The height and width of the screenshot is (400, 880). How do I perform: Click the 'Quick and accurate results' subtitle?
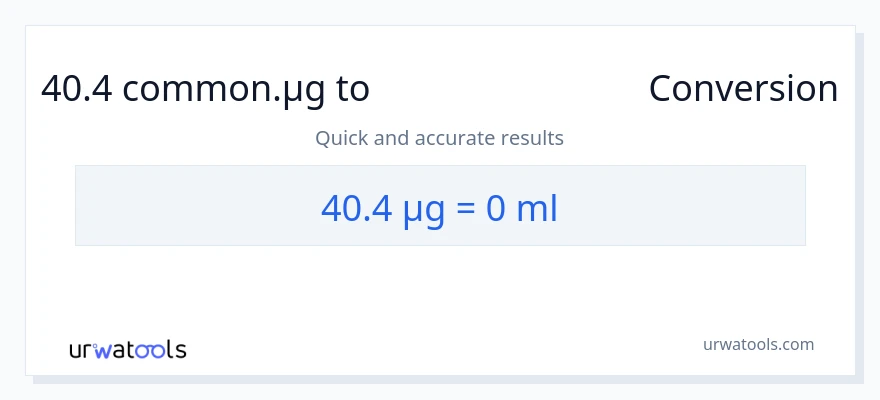[x=439, y=138]
